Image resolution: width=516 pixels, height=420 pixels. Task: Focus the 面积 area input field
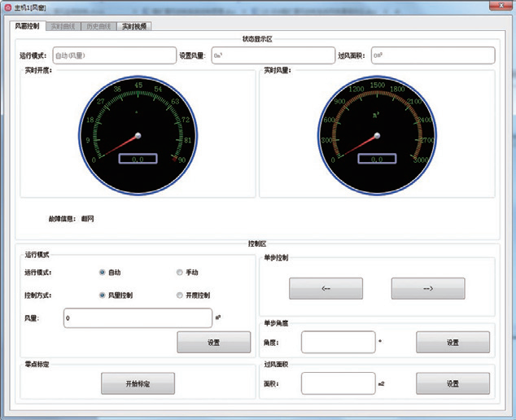[338, 383]
